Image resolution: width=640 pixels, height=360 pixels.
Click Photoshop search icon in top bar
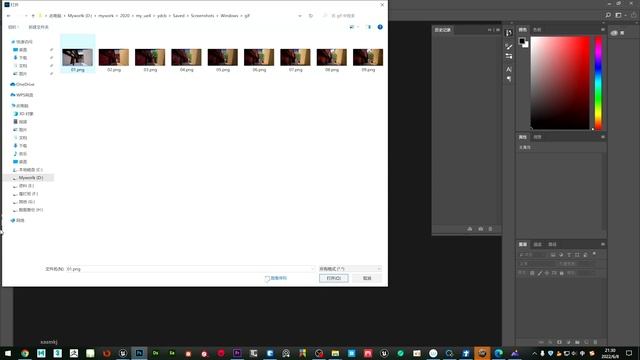tap(608, 15)
